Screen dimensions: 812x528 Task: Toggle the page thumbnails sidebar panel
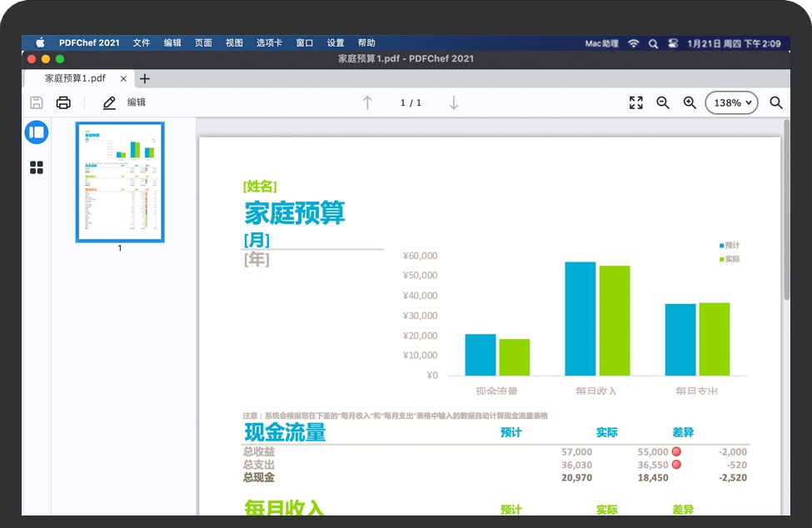(x=37, y=132)
